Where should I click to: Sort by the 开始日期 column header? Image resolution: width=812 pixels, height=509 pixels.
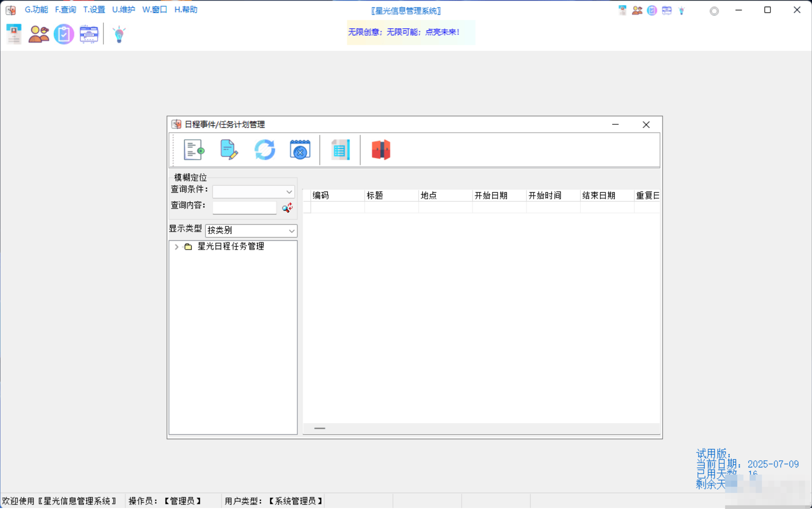tap(499, 196)
